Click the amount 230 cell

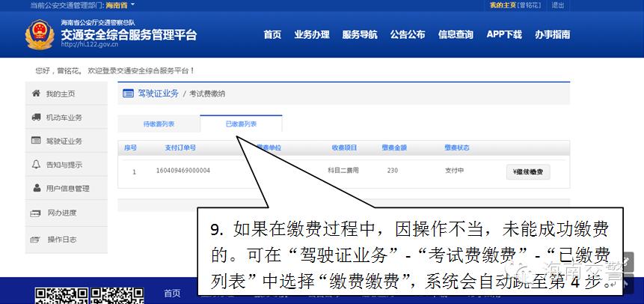click(x=392, y=170)
